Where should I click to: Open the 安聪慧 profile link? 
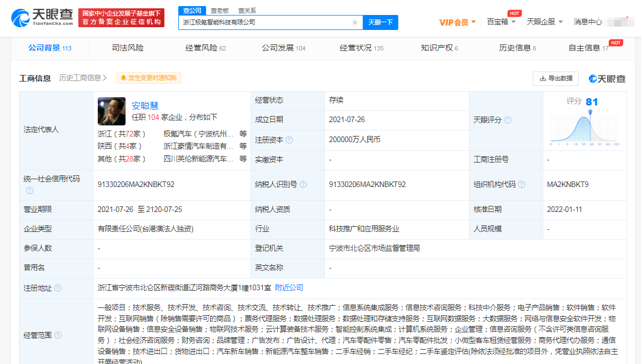145,106
